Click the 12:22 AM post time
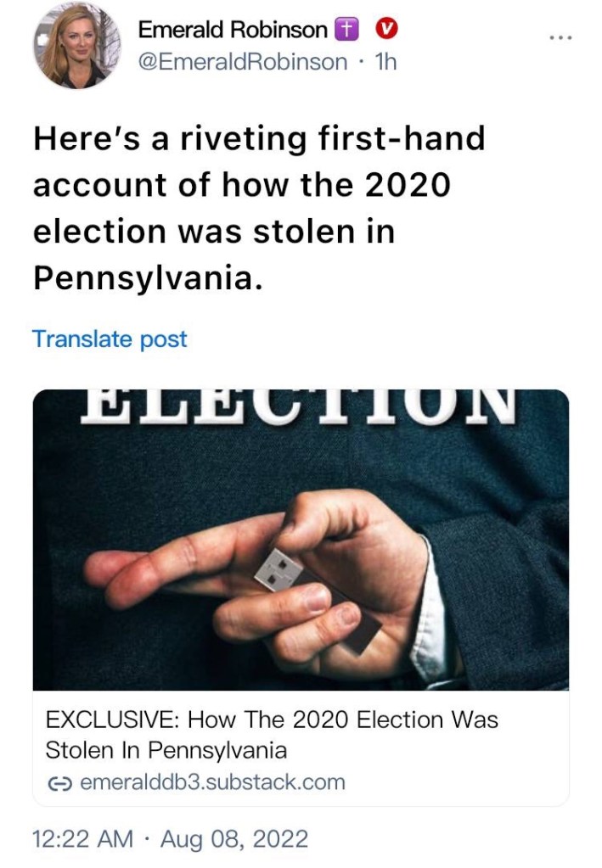The width and height of the screenshot is (602, 868). (82, 839)
